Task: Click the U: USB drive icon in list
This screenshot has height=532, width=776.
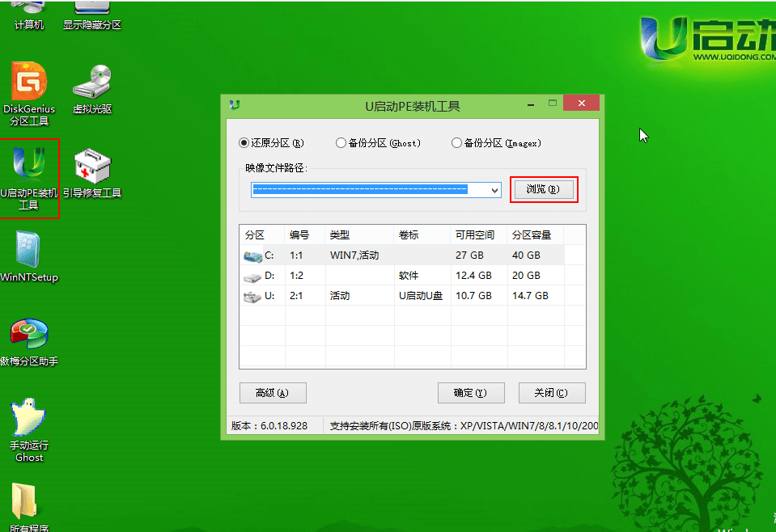Action: pos(252,297)
